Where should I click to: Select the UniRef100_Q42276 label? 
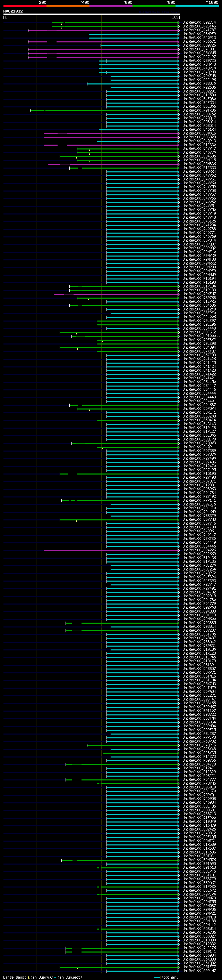point(199,948)
